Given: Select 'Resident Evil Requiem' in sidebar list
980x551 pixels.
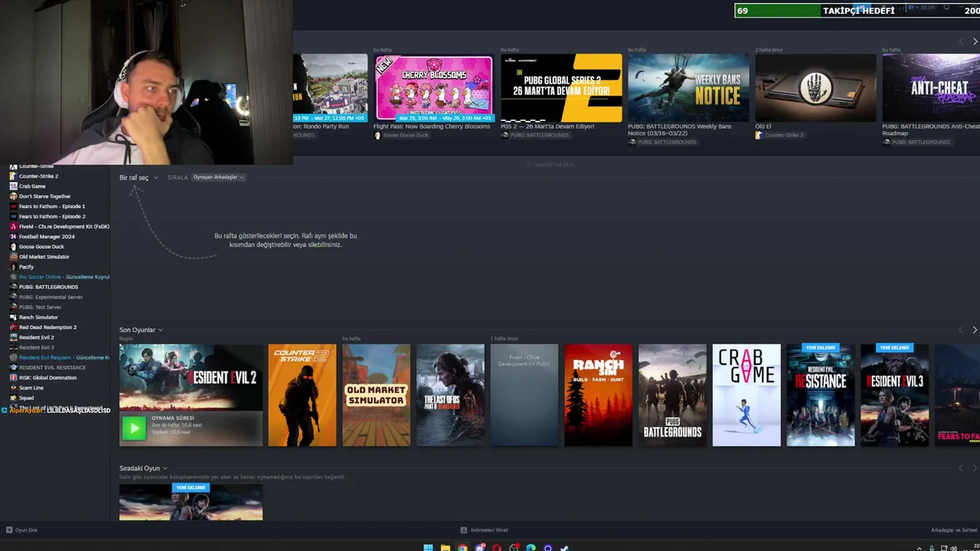Looking at the screenshot, I should (64, 357).
